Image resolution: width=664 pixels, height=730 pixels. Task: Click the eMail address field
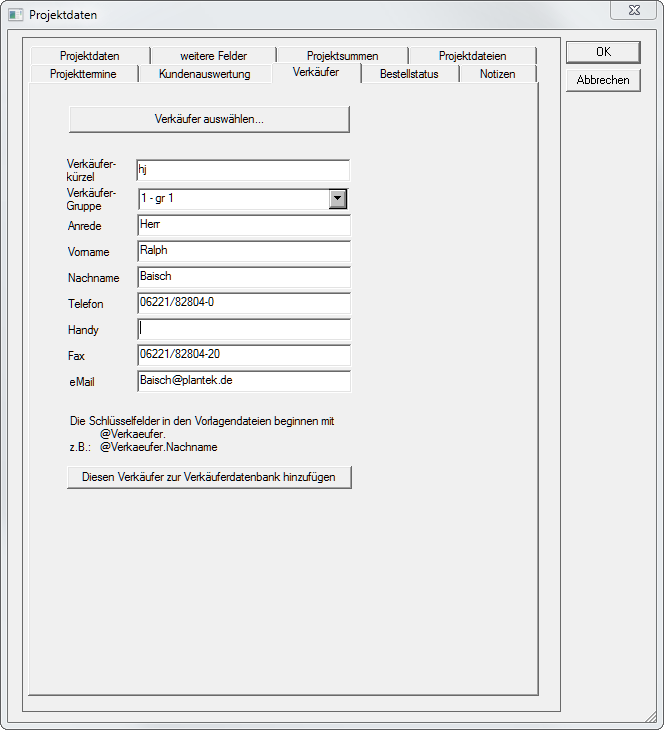coord(243,381)
